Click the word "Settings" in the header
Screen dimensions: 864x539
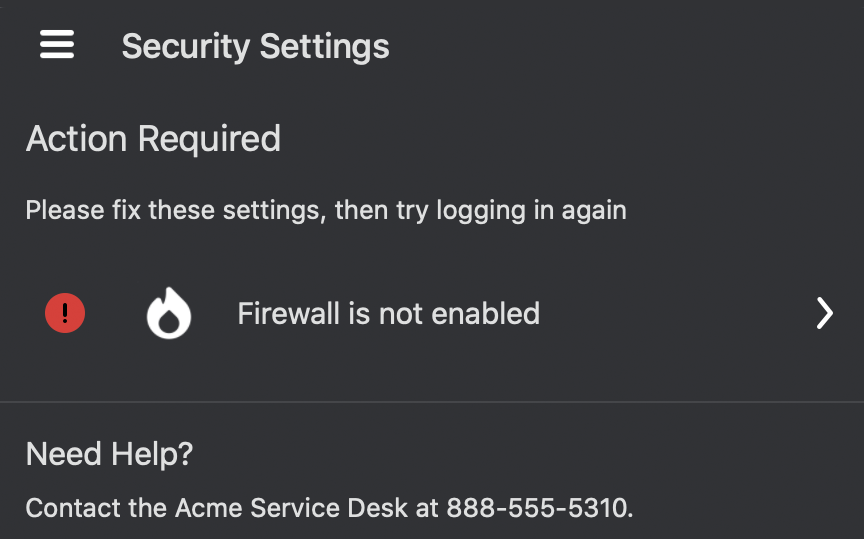[x=324, y=46]
